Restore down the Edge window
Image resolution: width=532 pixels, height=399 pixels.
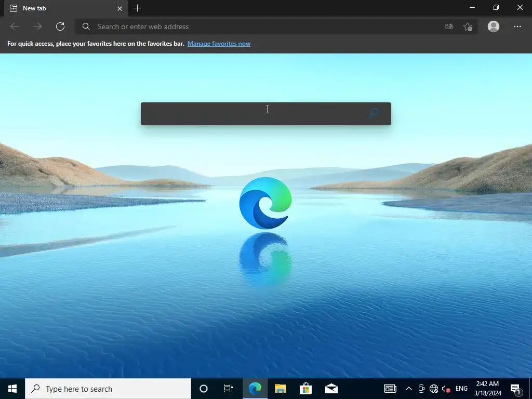[496, 7]
